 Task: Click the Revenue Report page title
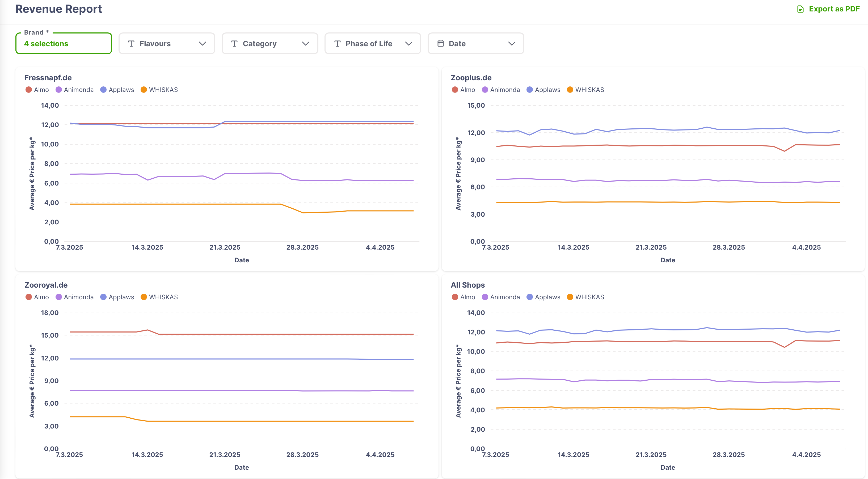tap(59, 9)
